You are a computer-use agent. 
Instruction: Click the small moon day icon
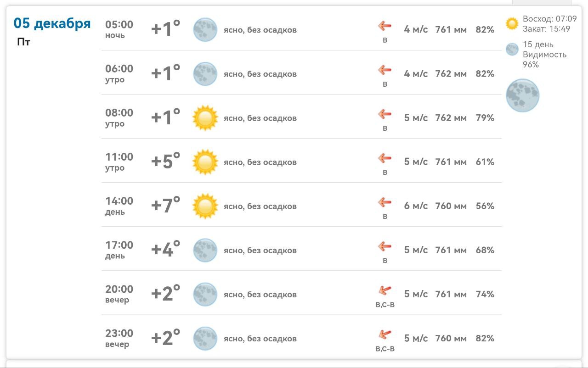pos(512,49)
